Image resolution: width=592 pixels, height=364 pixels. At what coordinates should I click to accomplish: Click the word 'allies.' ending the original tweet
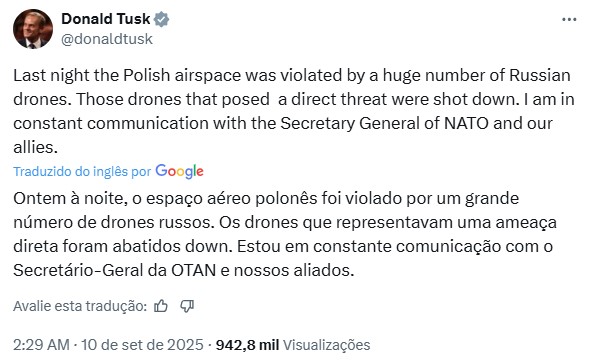click(35, 148)
